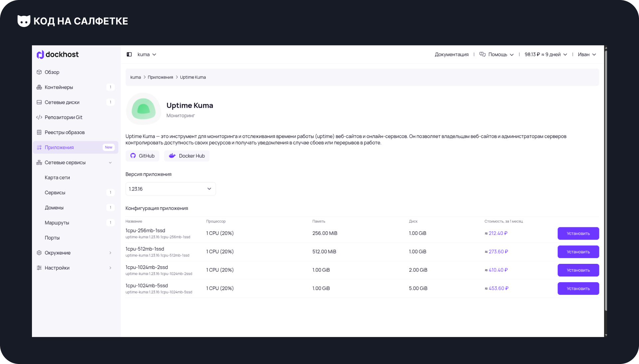The image size is (639, 364).
Task: Click the Сетевые сервисы network icon
Action: coord(39,162)
